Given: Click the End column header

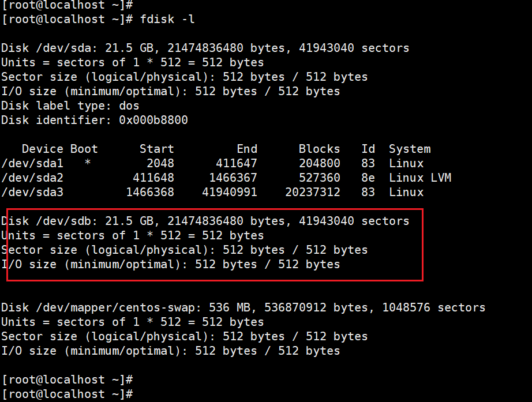Looking at the screenshot, I should tap(247, 149).
